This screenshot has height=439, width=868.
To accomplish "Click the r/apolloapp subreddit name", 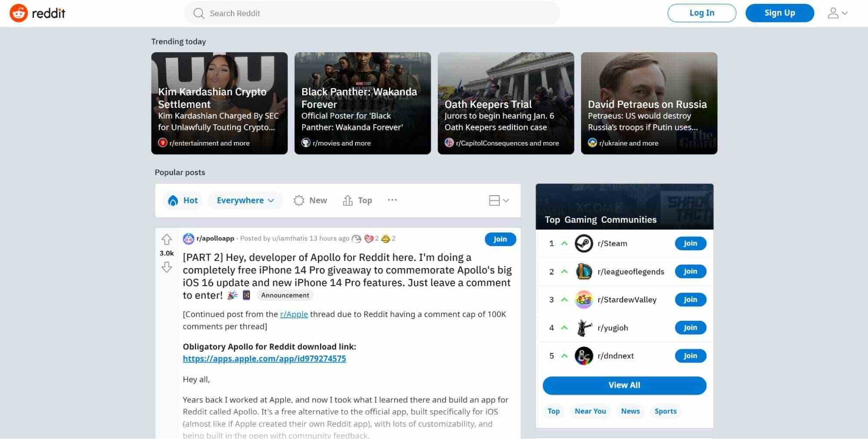I will pyautogui.click(x=215, y=239).
